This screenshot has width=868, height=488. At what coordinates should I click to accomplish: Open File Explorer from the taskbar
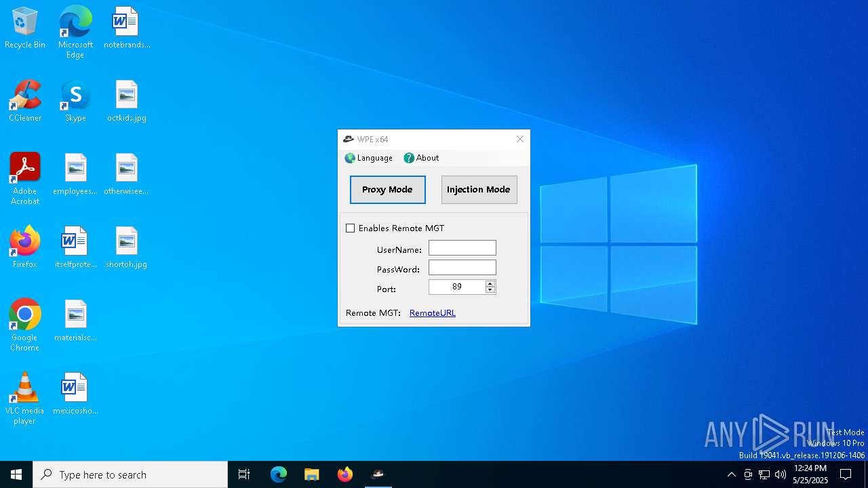[312, 474]
